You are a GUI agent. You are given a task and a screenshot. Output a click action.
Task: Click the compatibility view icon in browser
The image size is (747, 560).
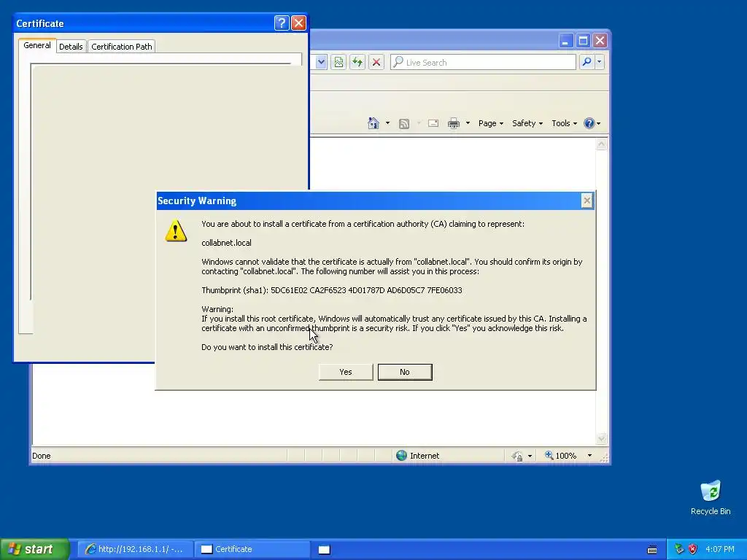coord(338,62)
